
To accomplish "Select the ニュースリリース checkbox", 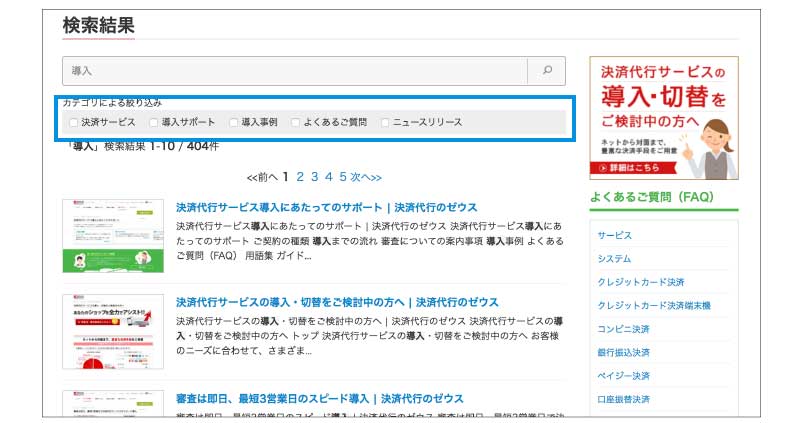I will click(x=385, y=122).
